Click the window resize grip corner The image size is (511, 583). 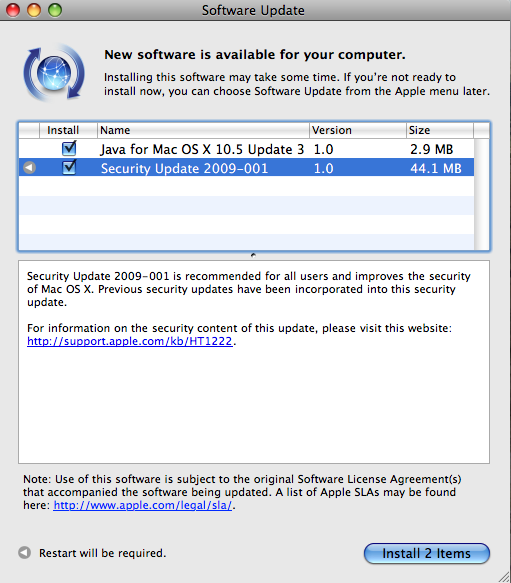click(x=504, y=576)
